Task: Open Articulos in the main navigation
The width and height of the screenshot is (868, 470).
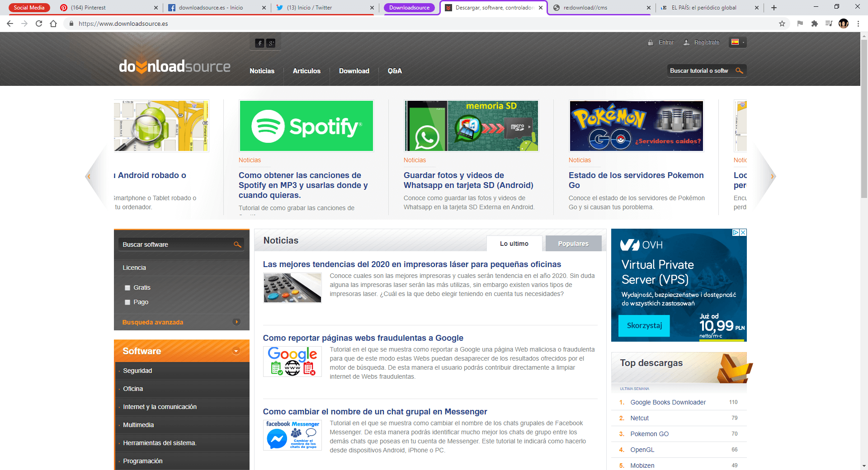Action: pos(307,71)
